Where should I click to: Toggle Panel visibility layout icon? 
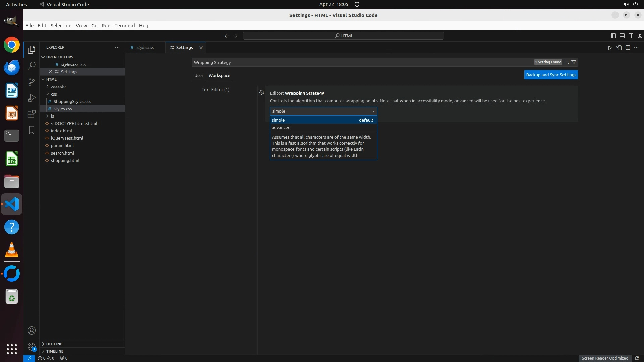(622, 36)
